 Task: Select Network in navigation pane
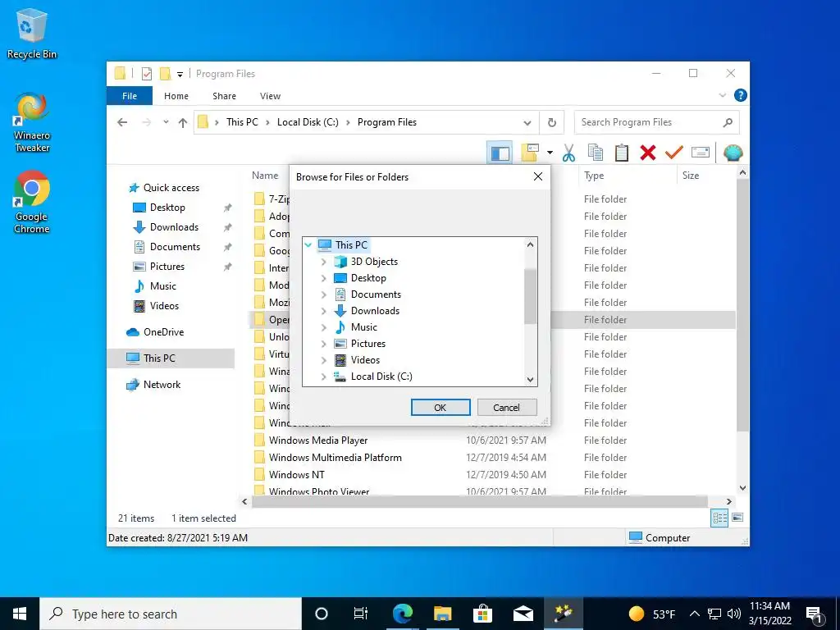click(x=162, y=385)
